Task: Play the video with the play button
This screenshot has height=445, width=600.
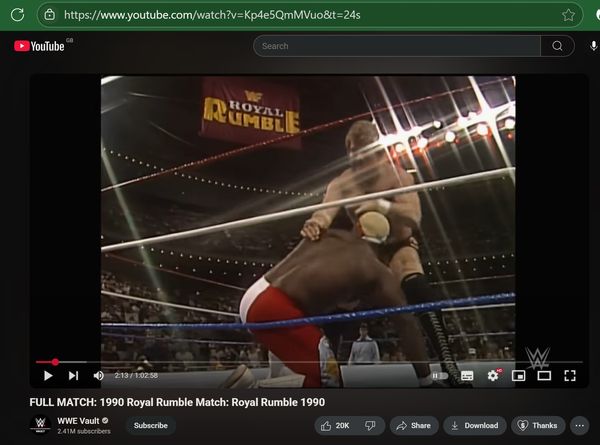Action: click(48, 376)
